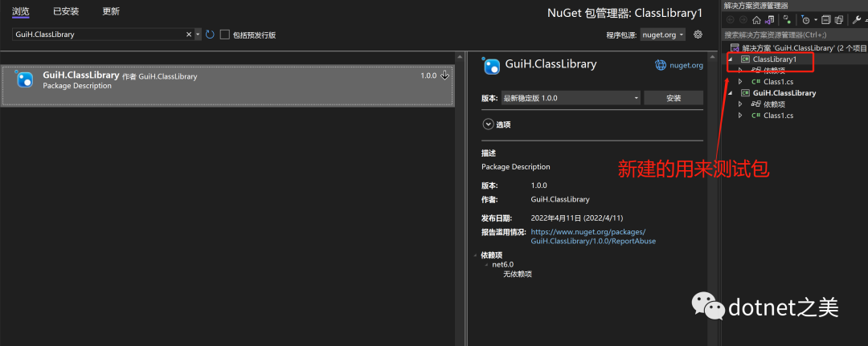The image size is (868, 346).
Task: Click the 无依赖项 text under net6.0
Action: (x=518, y=274)
